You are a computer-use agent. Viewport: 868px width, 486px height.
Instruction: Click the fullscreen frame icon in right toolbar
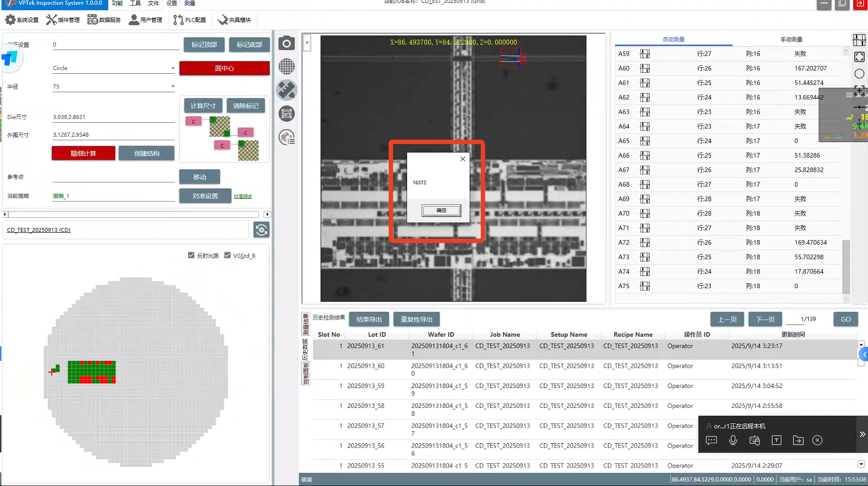coord(859,57)
